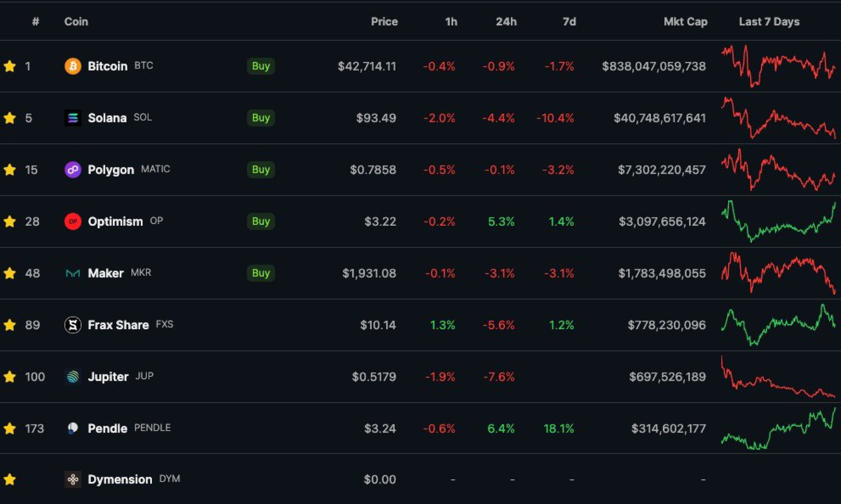Click Bitcoin market cap $838,047,059,738
The width and height of the screenshot is (841, 504).
tap(654, 66)
